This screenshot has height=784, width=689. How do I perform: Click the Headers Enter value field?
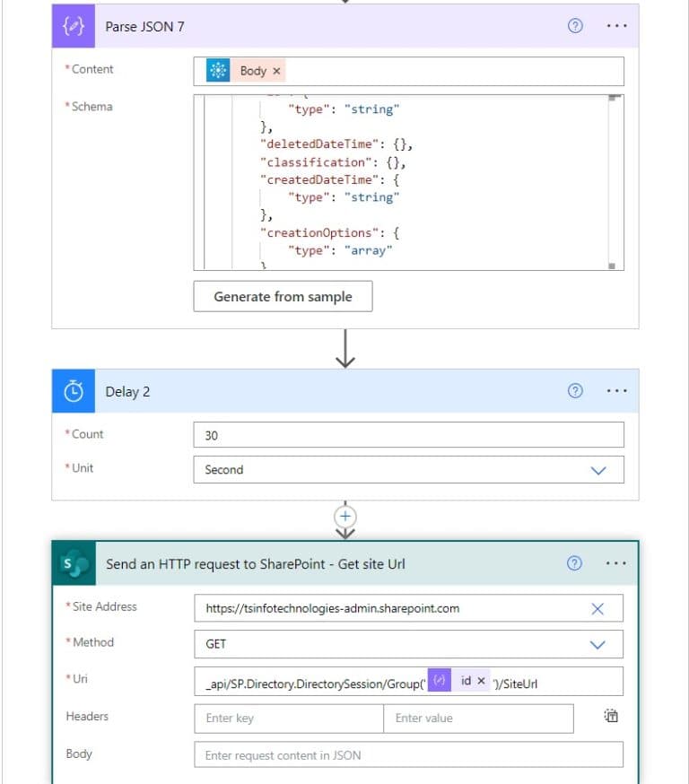[478, 719]
